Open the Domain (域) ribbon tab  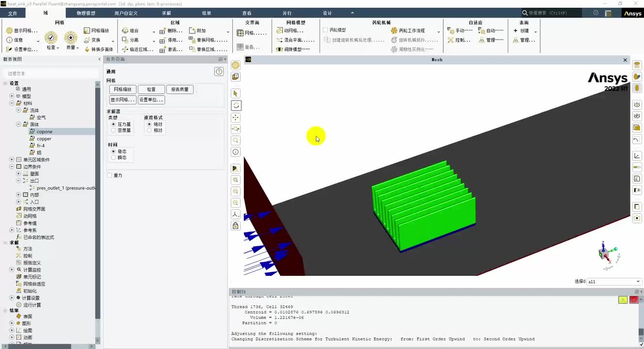coord(46,13)
